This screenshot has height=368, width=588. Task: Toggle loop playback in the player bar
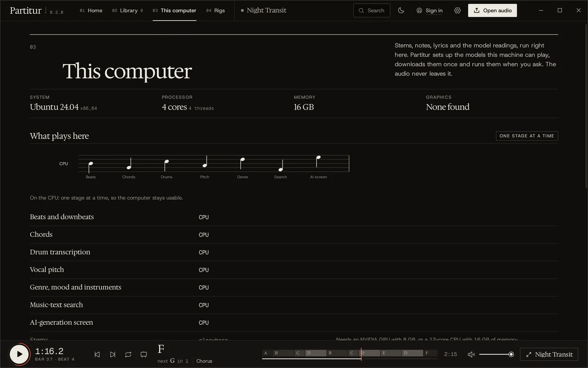point(128,355)
